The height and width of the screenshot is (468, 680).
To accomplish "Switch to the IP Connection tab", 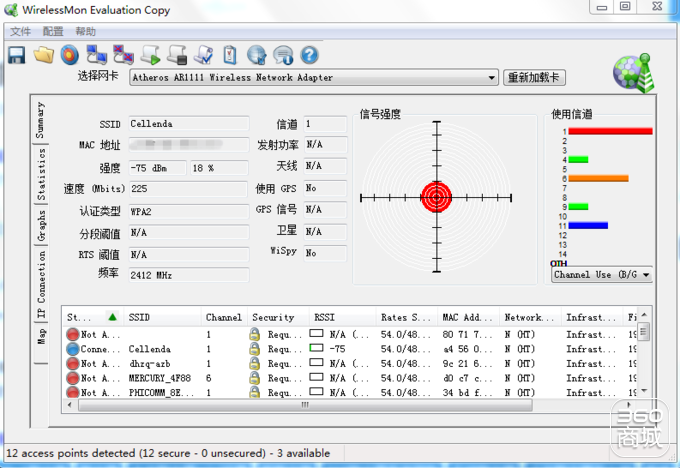I will pos(41,284).
